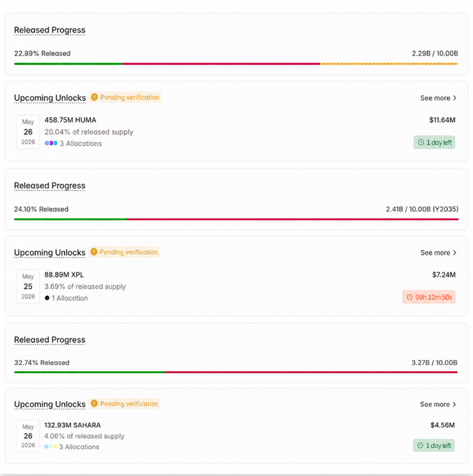Screen dimensions: 473x476
Task: Click Pending verification label above XPL unlock
Action: click(129, 252)
